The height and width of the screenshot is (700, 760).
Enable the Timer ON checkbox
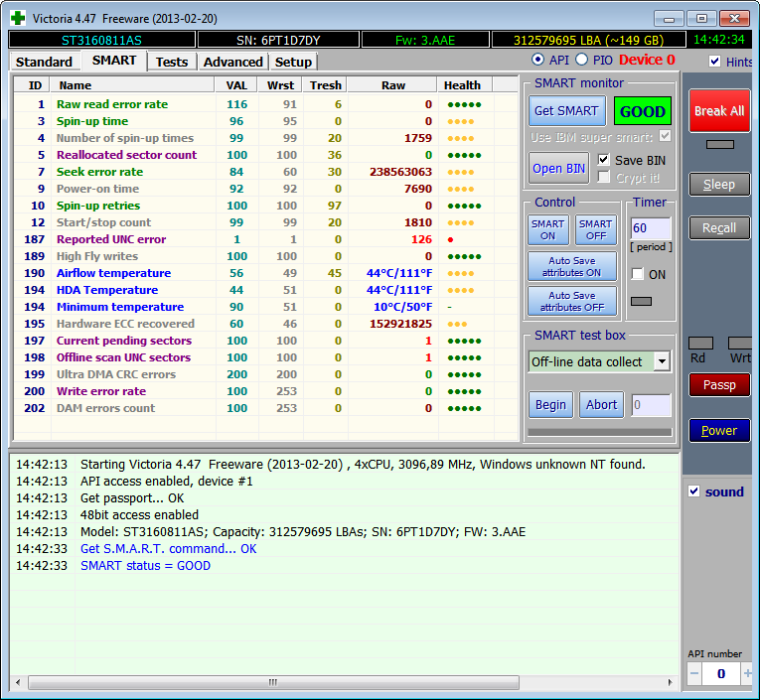[x=638, y=274]
